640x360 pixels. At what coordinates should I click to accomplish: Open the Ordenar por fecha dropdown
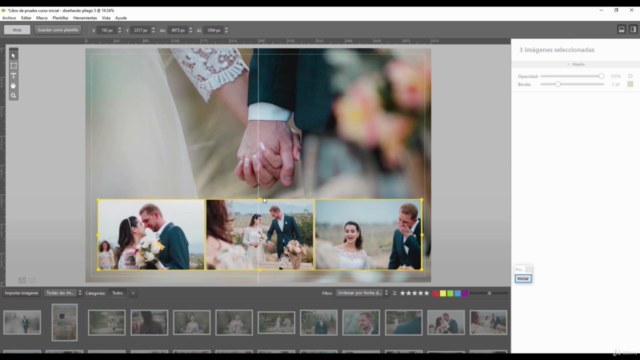point(362,293)
